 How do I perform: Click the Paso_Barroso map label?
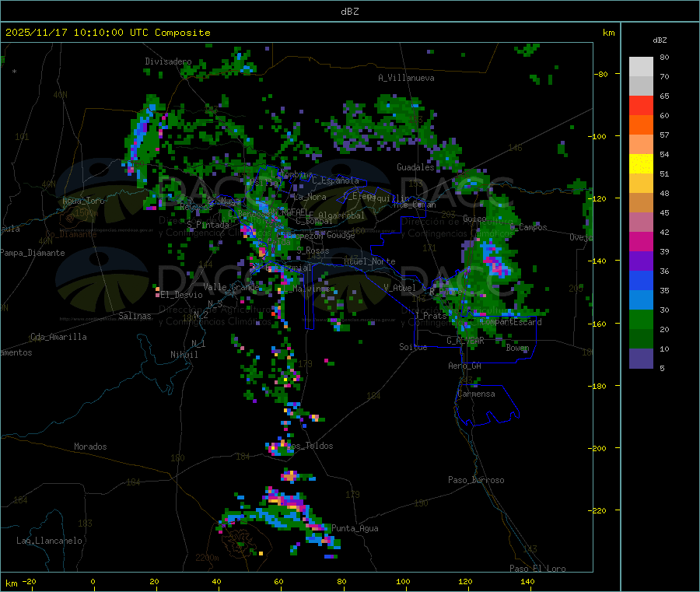(476, 480)
